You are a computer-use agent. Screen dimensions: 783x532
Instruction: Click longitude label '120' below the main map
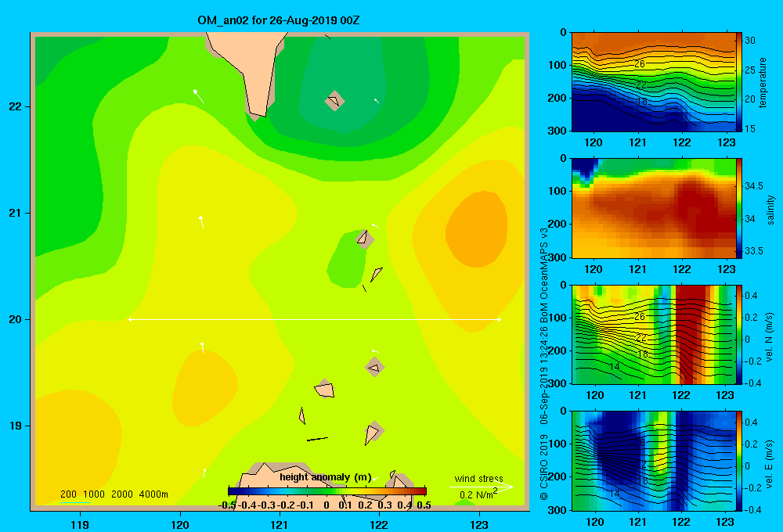point(180,524)
